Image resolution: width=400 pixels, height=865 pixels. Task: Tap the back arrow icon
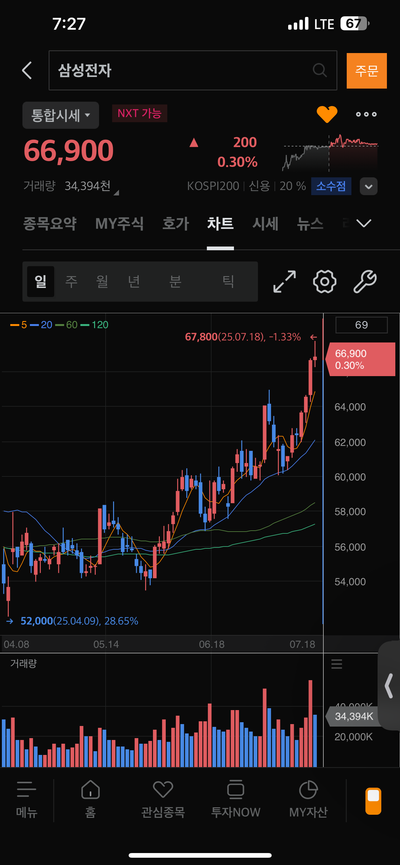pos(26,71)
